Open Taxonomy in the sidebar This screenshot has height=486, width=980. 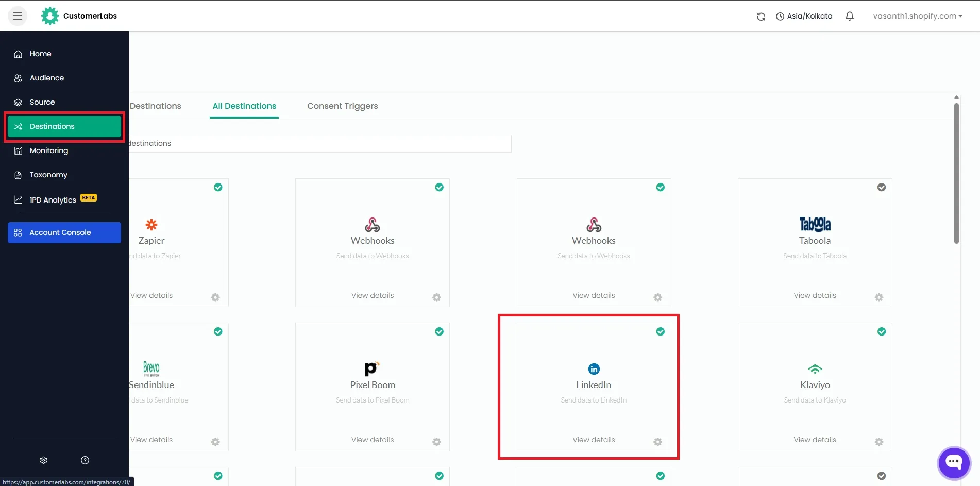[64, 175]
